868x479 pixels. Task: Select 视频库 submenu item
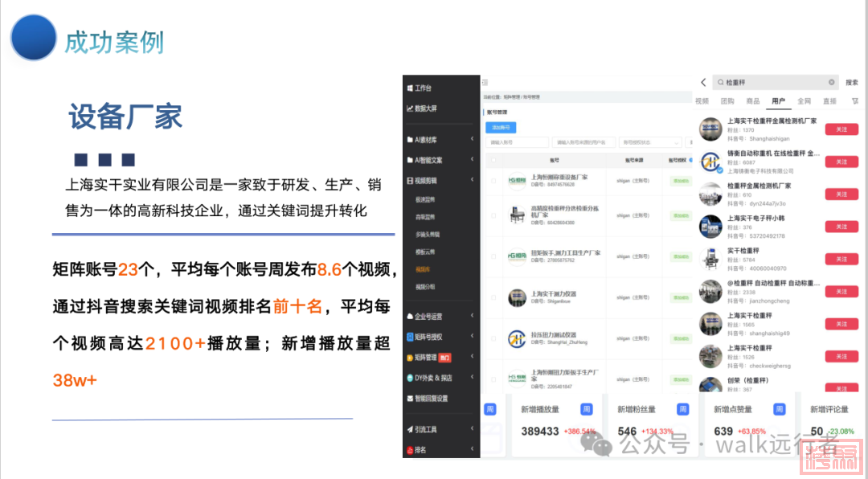423,270
